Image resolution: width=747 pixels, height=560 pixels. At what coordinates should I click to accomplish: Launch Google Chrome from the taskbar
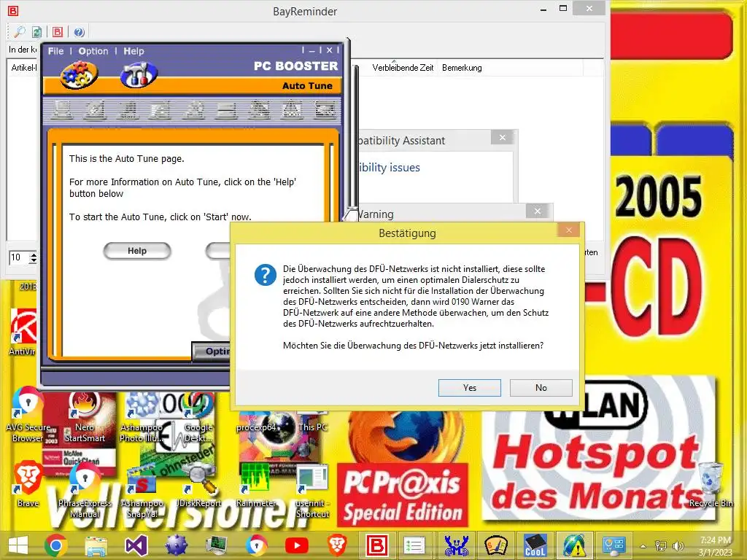[55, 545]
